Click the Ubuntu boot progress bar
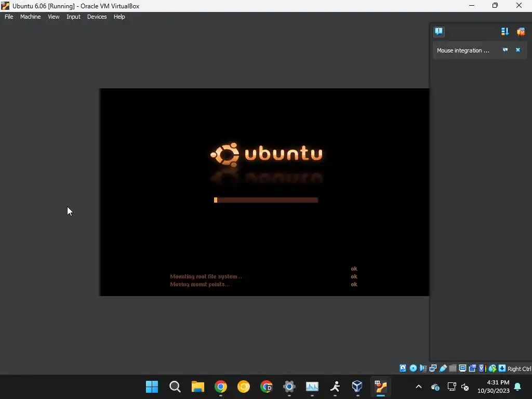The width and height of the screenshot is (532, 399). click(x=266, y=200)
